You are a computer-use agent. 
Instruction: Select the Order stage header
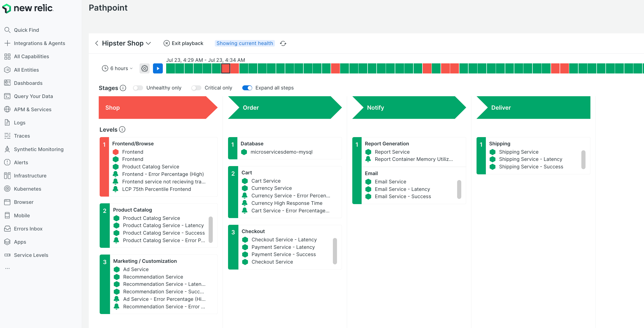pos(285,108)
